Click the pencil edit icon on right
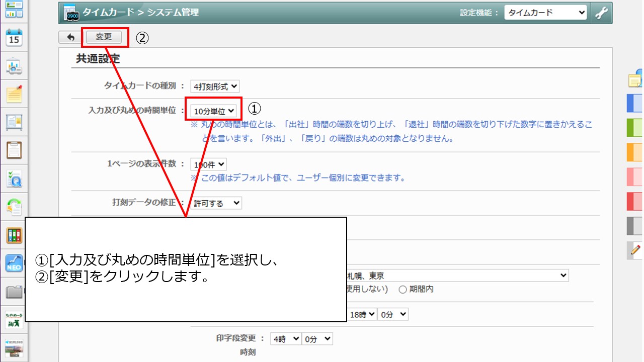Image resolution: width=644 pixels, height=362 pixels. (635, 249)
